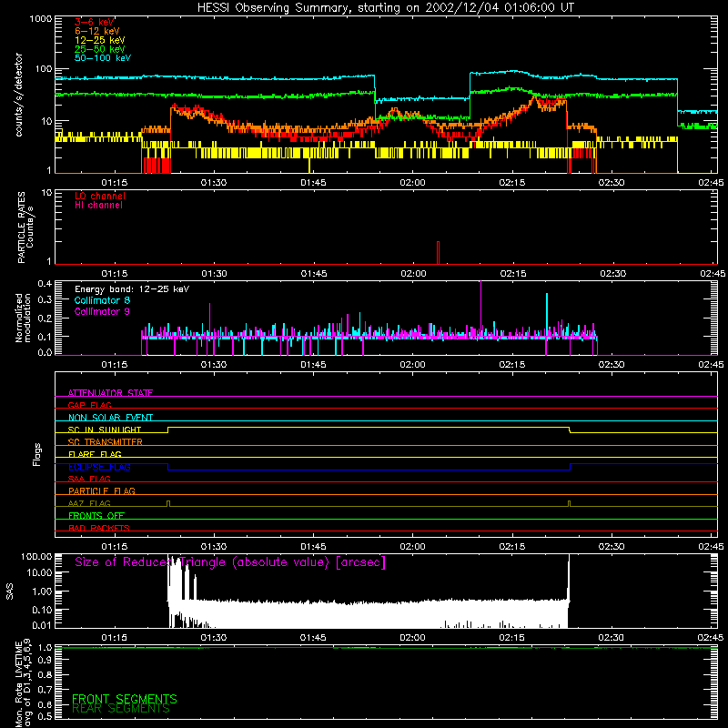Click the '0.01' tick on SAS axis

(x=42, y=625)
